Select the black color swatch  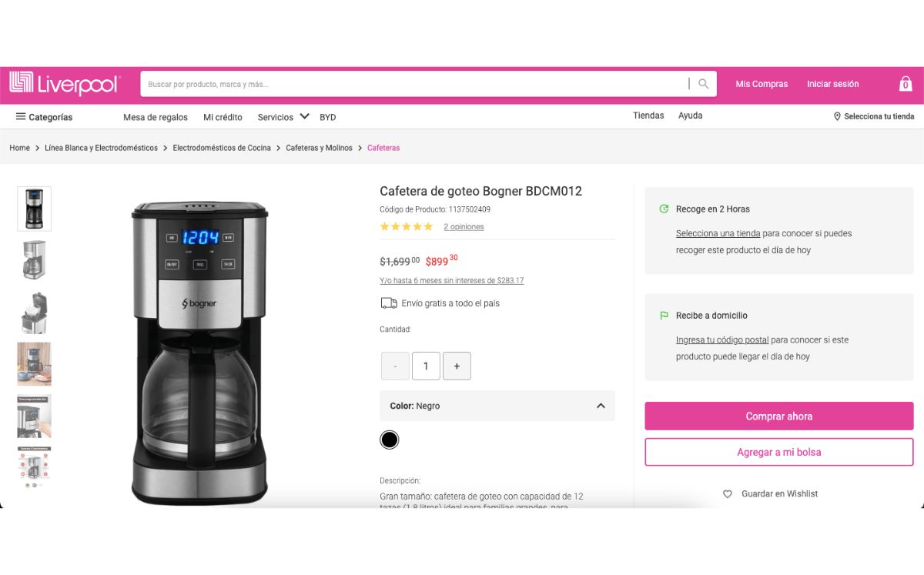[390, 440]
